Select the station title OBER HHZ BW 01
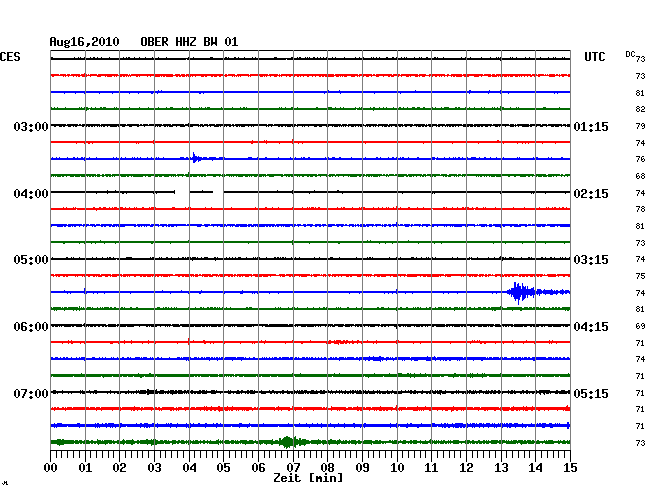 [x=189, y=42]
